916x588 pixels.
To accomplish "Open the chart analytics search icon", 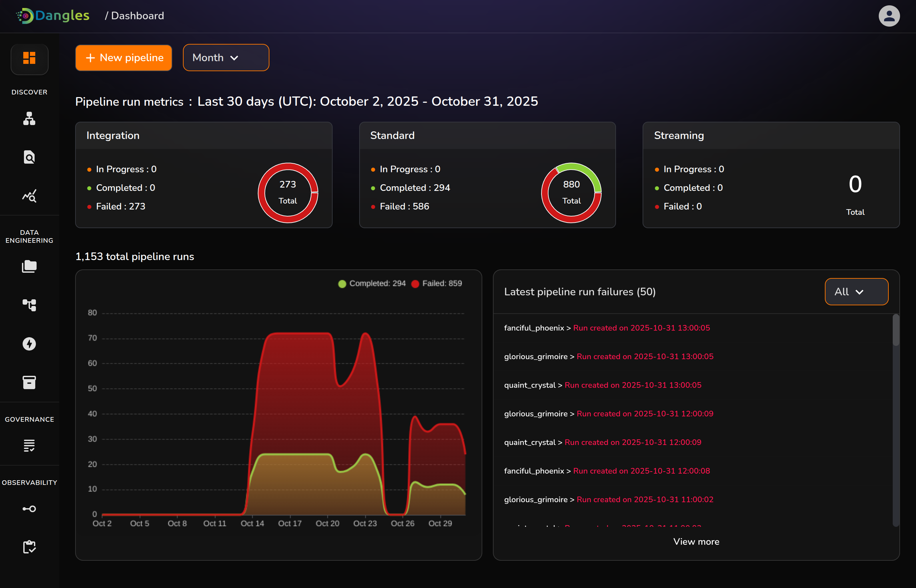I will tap(29, 196).
